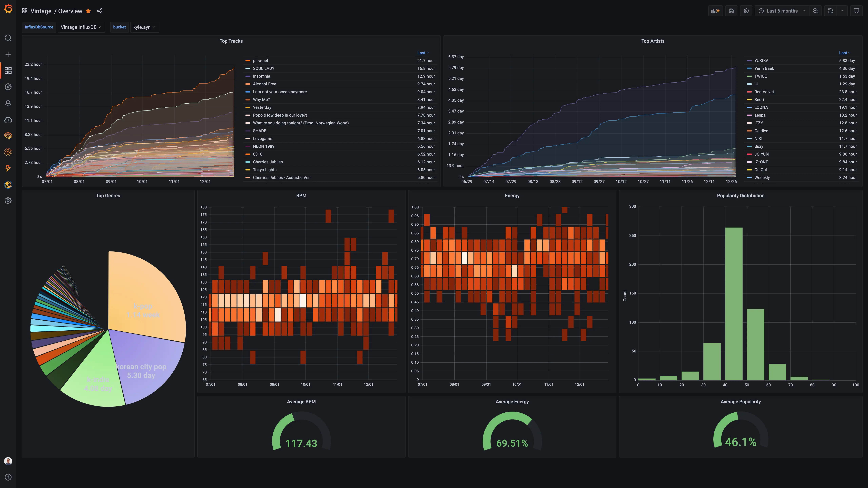
Task: Open the Grafana Cloud icon in sidebar
Action: (x=8, y=120)
